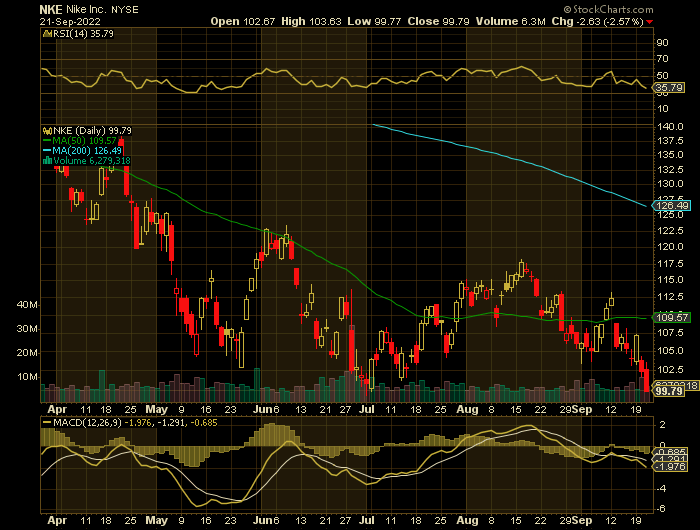Click the 105.0 price axis label
700x530 pixels.
[x=670, y=351]
